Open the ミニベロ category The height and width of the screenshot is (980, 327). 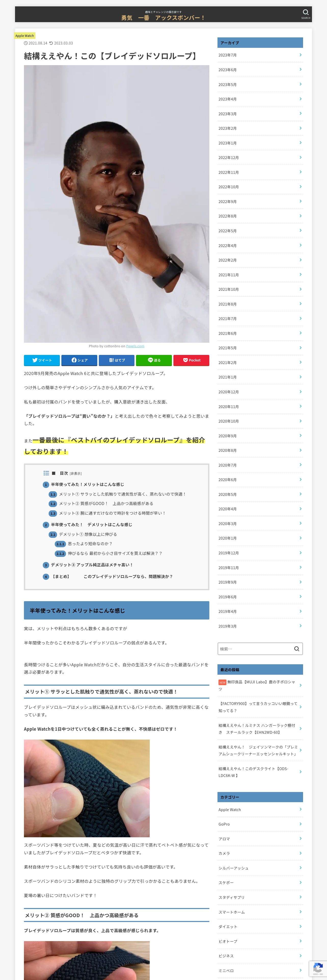(260, 971)
